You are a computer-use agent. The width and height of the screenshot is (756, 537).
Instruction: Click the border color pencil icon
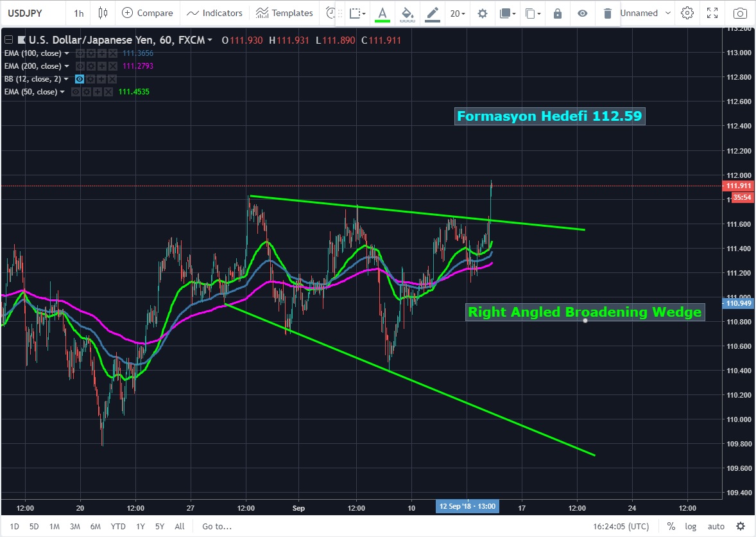[x=433, y=13]
